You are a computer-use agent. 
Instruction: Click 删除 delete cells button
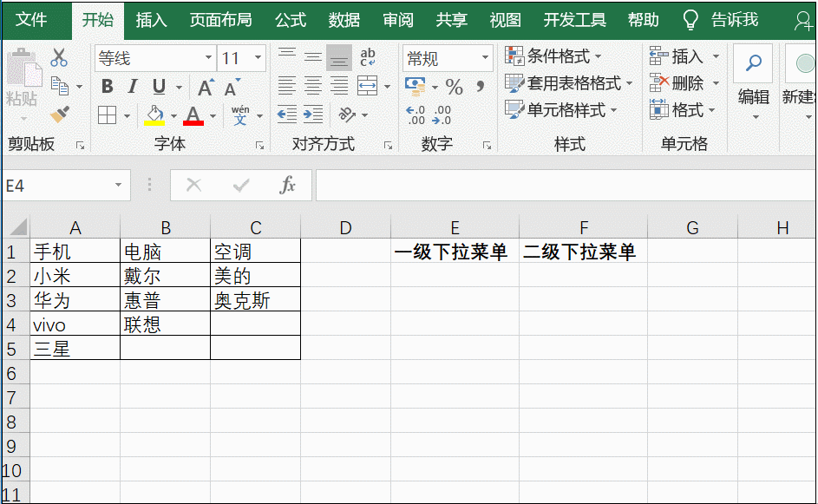(684, 83)
